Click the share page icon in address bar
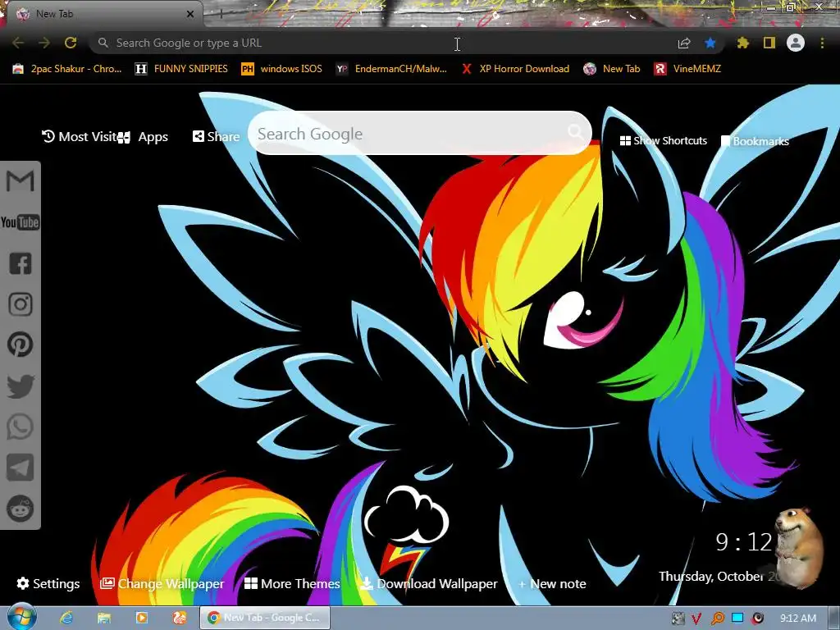Screen dimensions: 840x630 coord(684,43)
